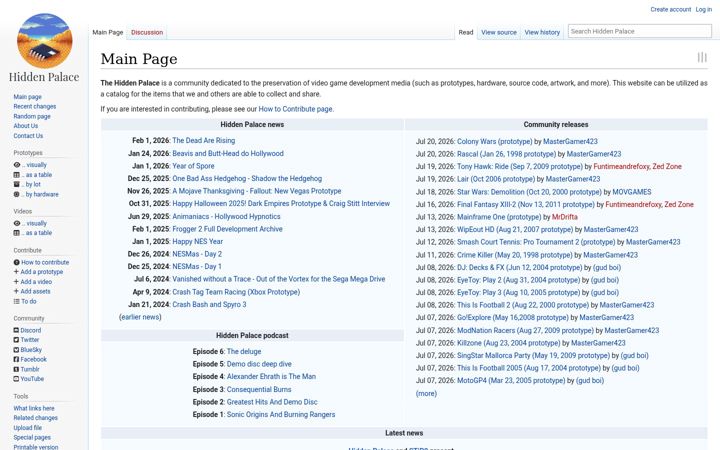Open Prototypes visually eye icon

[17, 165]
